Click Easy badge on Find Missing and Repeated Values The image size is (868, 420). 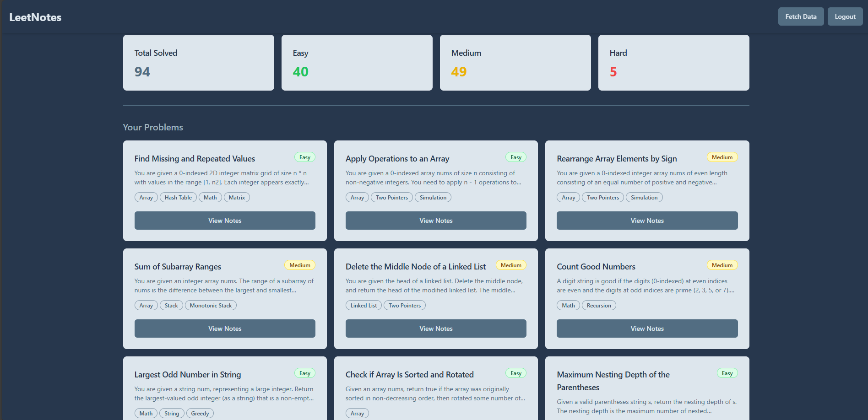(305, 157)
